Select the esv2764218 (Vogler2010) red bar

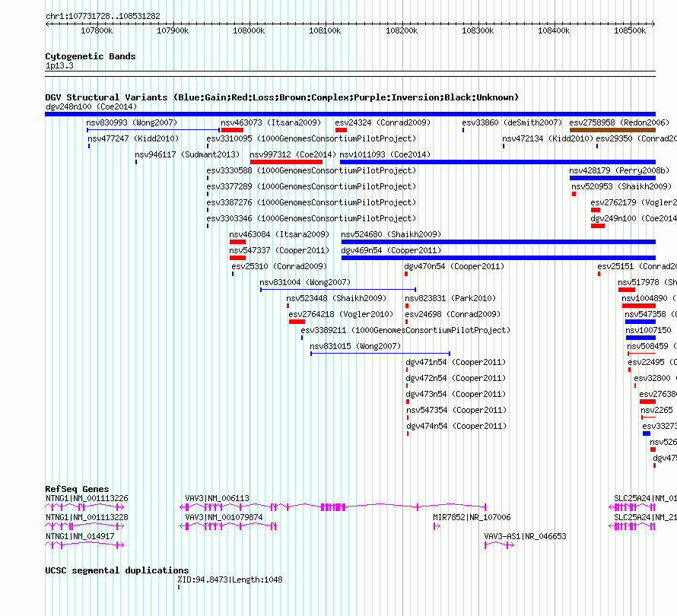click(x=297, y=322)
